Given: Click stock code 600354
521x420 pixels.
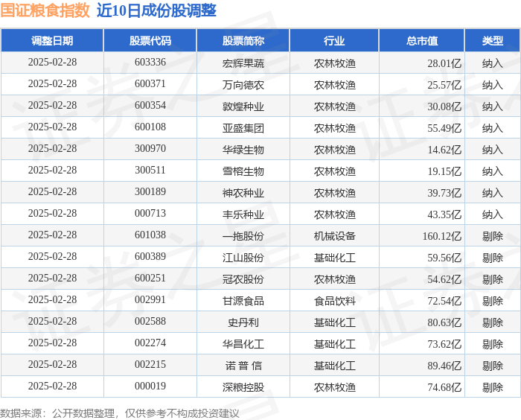Looking at the screenshot, I should pos(150,106).
